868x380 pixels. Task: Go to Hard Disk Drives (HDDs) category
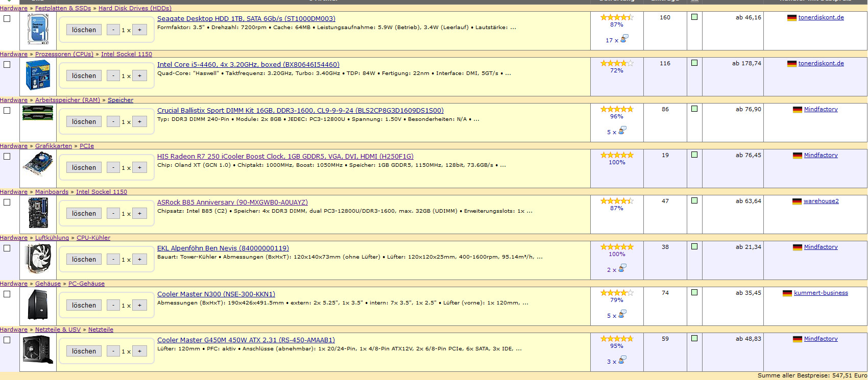(135, 8)
